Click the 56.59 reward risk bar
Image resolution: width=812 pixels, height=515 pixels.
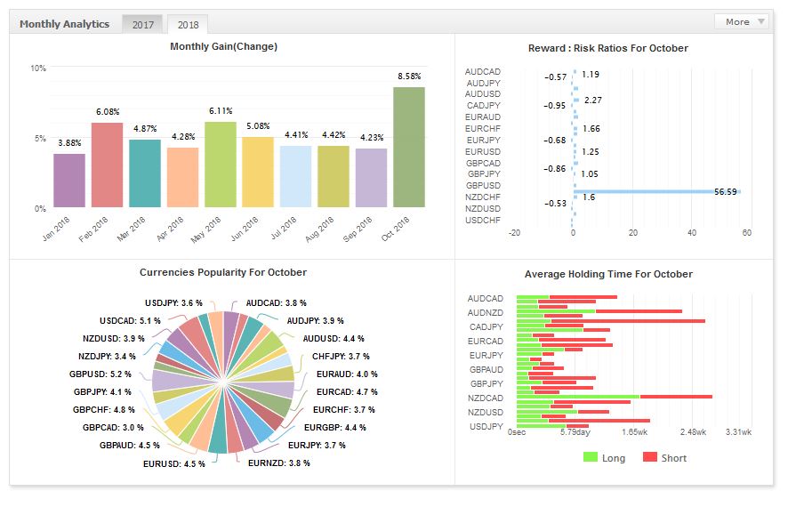point(656,192)
